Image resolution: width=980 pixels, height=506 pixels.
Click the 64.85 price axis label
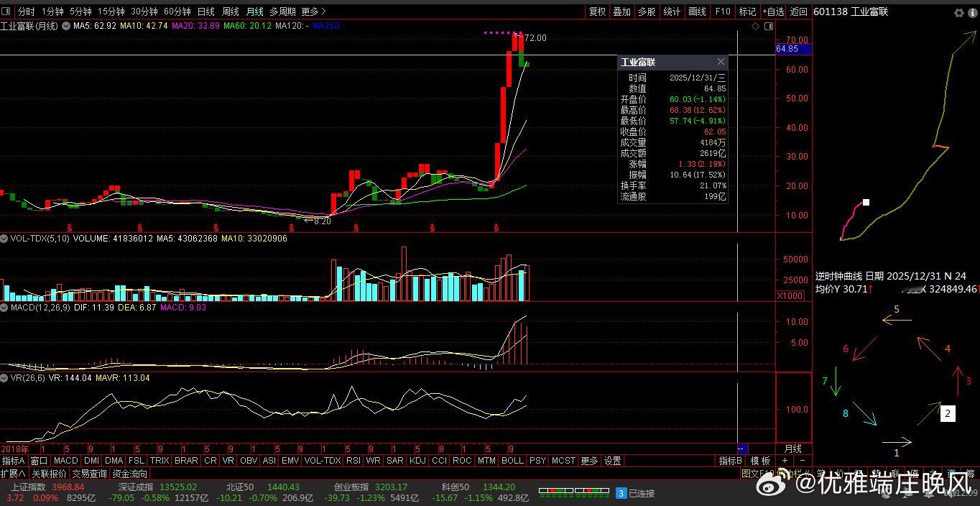(794, 49)
